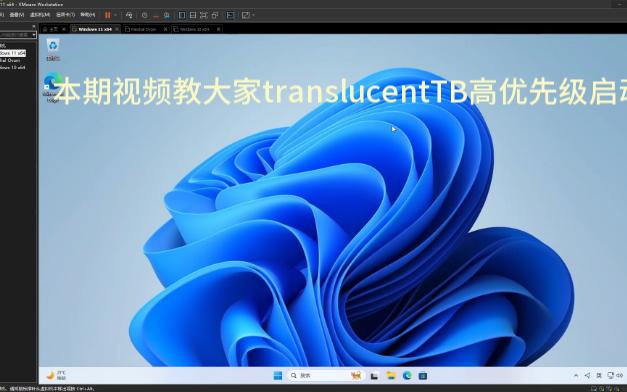Select the Windows 11 x64 tab
The image size is (627, 392).
[95, 29]
